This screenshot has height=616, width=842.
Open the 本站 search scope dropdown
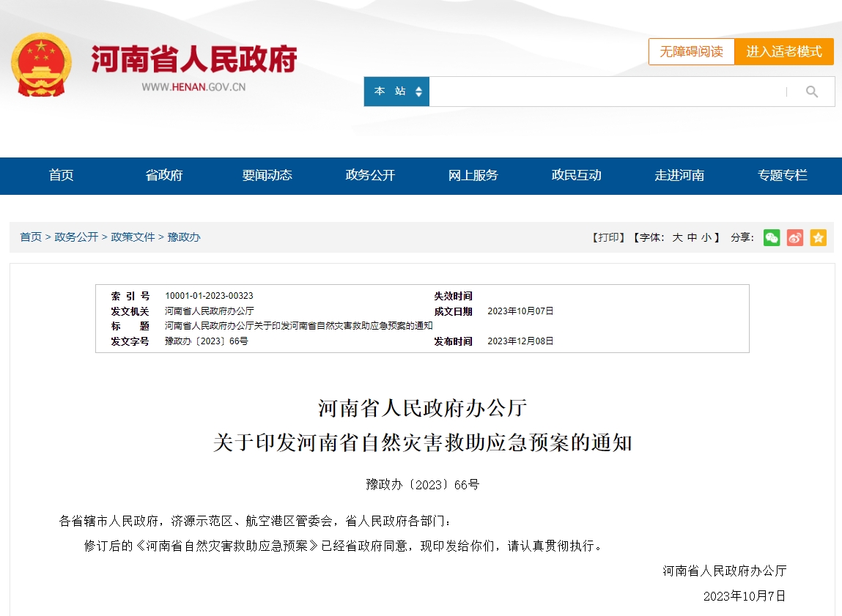[397, 92]
